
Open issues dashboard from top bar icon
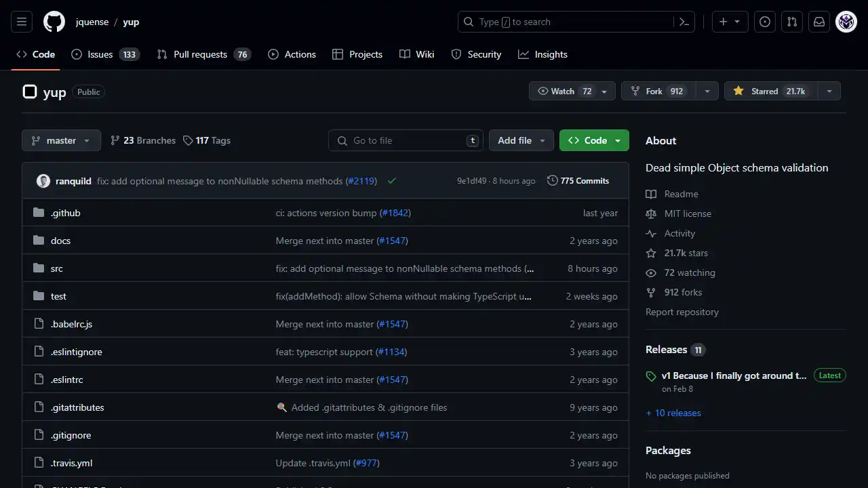click(765, 21)
